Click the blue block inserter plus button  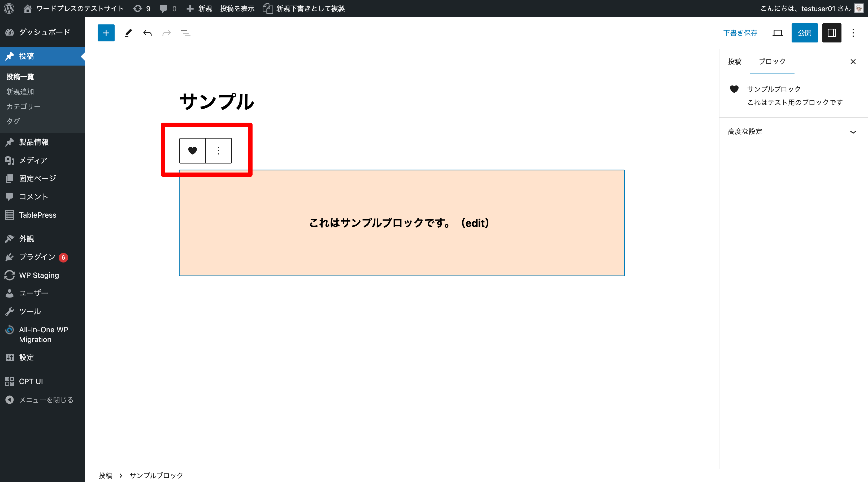106,33
